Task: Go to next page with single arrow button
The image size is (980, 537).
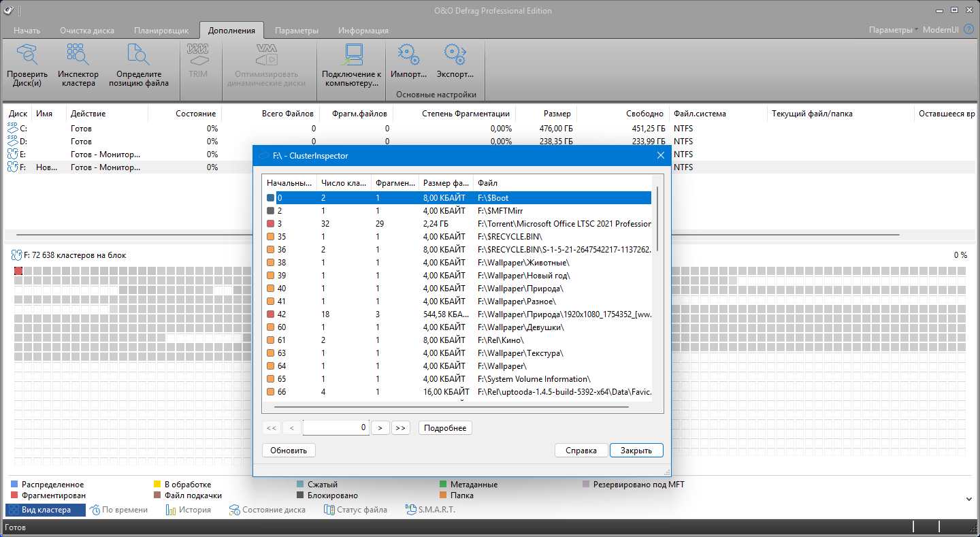Action: [x=380, y=428]
